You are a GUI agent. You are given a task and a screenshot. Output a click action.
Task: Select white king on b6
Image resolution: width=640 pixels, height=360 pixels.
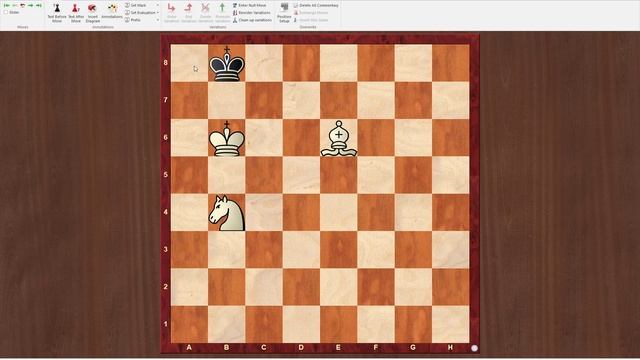tap(227, 138)
